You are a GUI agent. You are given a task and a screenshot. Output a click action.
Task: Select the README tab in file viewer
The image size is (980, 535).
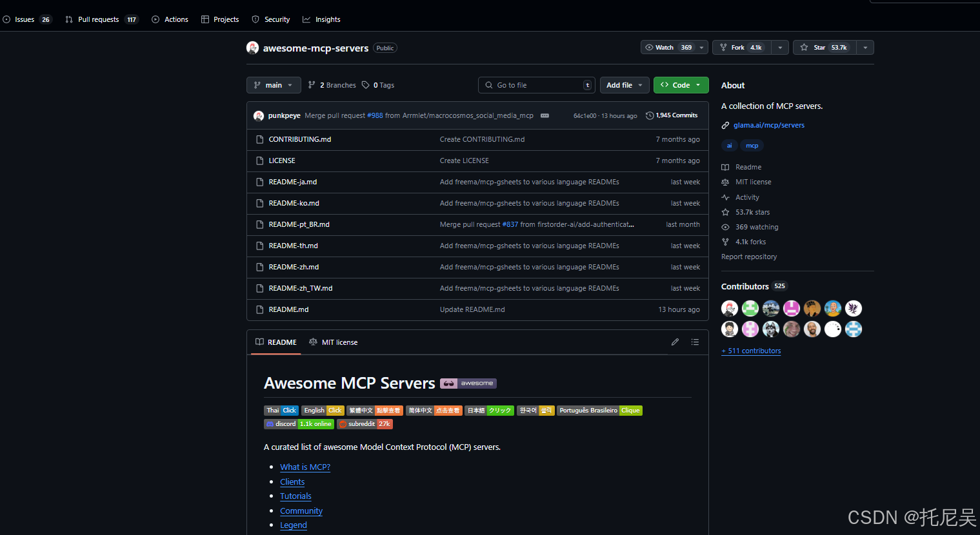click(x=276, y=342)
